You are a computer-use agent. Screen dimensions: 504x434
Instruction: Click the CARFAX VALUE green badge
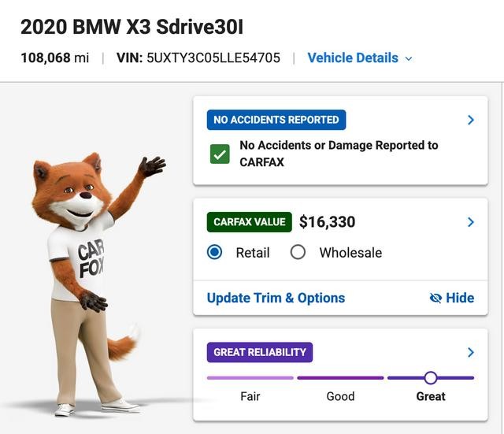[x=250, y=222]
